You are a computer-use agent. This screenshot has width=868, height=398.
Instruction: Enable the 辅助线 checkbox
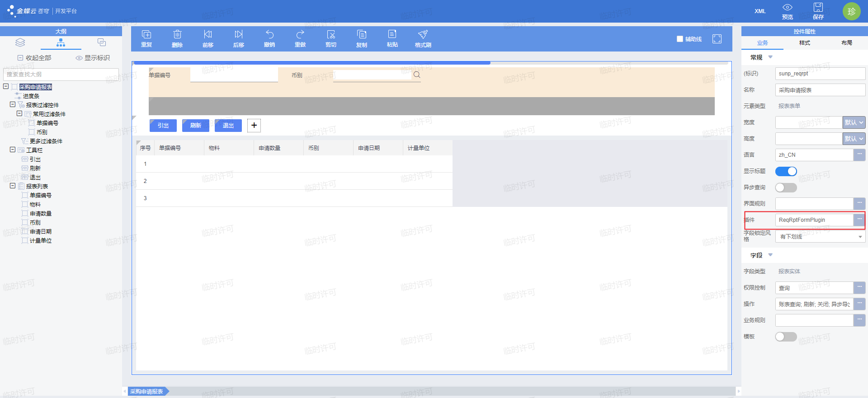(x=680, y=39)
